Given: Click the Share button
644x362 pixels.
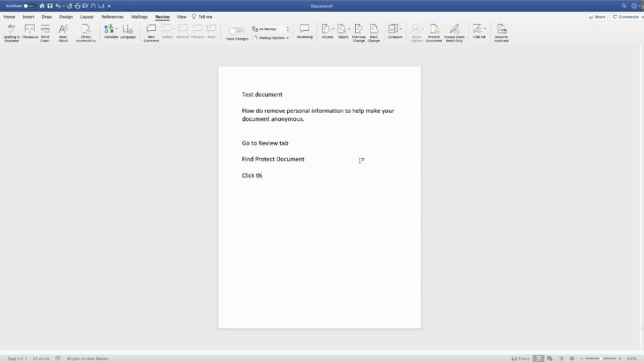Looking at the screenshot, I should (597, 17).
